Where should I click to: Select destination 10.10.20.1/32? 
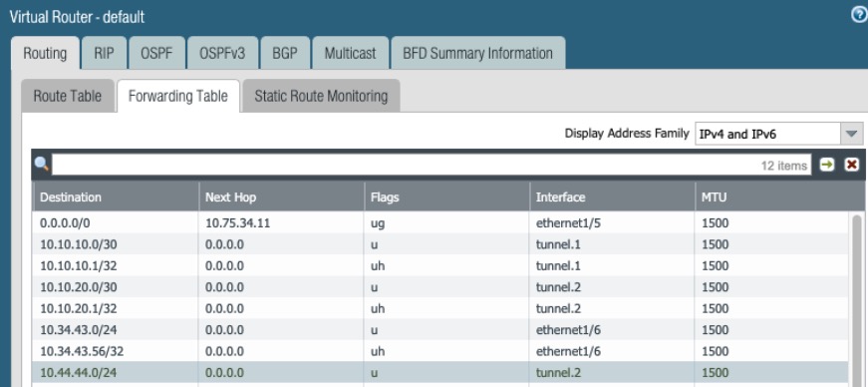[78, 308]
